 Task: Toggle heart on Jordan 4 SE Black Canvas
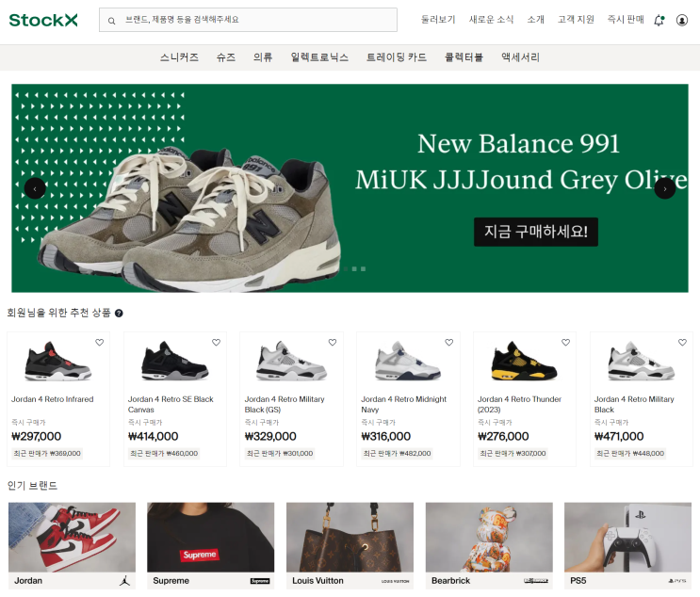tap(216, 342)
